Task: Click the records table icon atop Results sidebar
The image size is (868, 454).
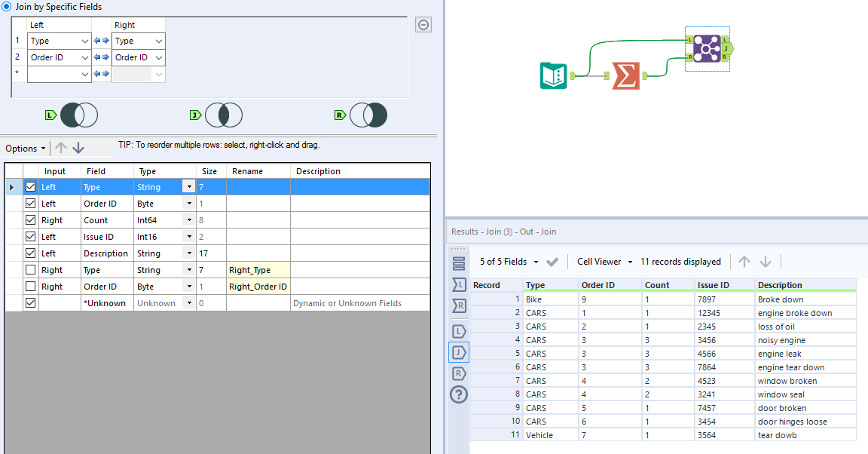Action: pyautogui.click(x=459, y=262)
